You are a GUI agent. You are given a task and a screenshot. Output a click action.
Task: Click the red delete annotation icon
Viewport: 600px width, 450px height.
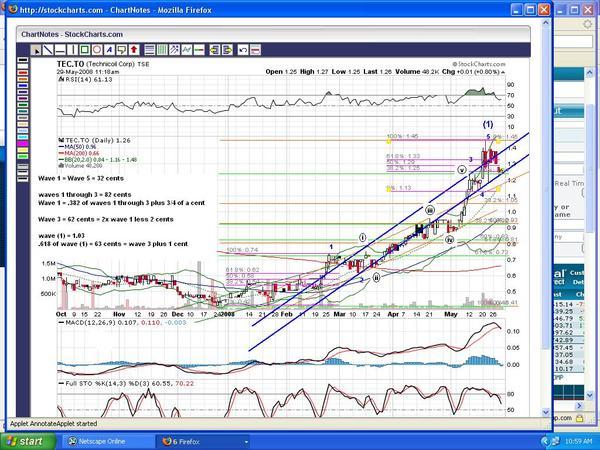coord(255,50)
